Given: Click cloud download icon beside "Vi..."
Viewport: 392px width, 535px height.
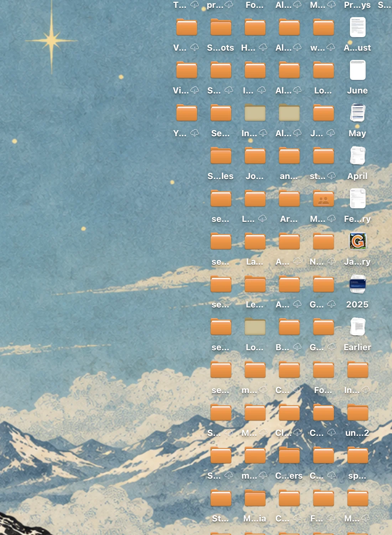Looking at the screenshot, I should (195, 90).
